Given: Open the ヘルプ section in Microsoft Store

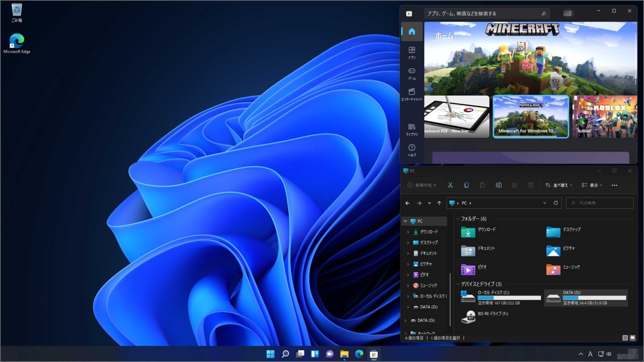Looking at the screenshot, I should pos(411,150).
